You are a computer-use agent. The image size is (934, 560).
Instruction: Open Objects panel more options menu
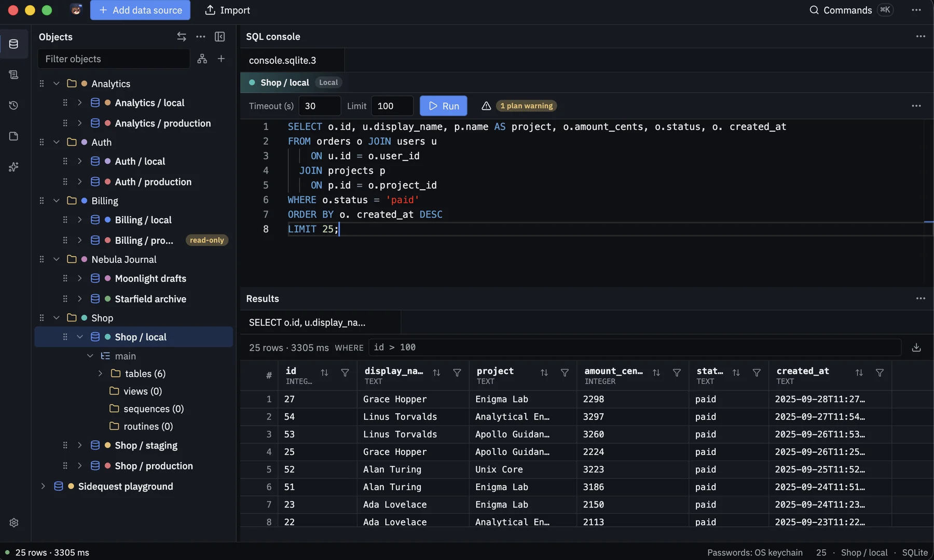pyautogui.click(x=201, y=37)
